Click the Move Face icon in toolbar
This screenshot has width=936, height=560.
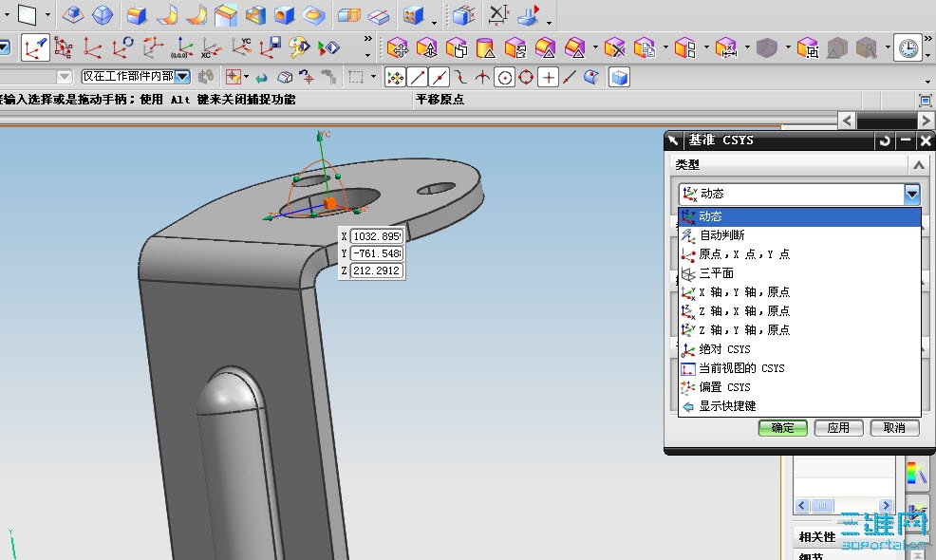397,47
